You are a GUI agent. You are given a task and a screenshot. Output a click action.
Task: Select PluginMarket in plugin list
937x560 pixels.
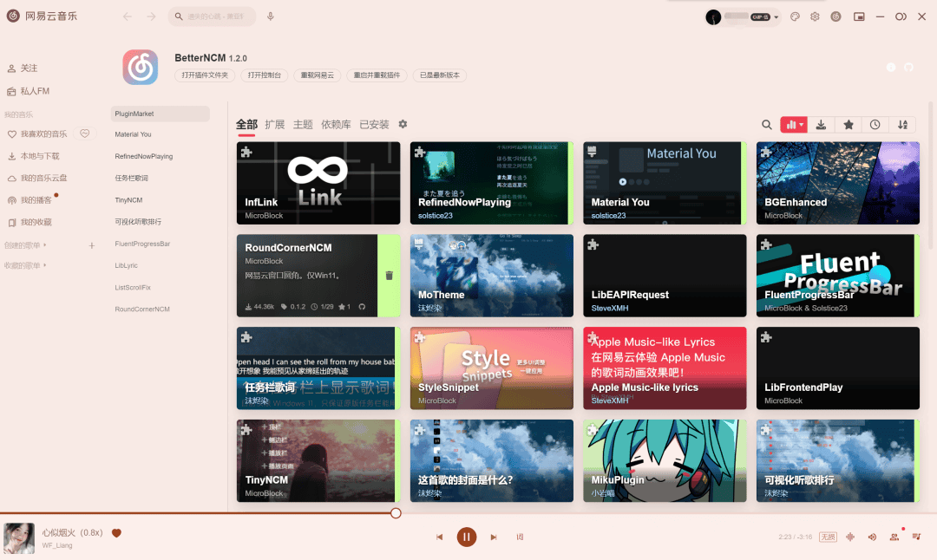coord(161,114)
